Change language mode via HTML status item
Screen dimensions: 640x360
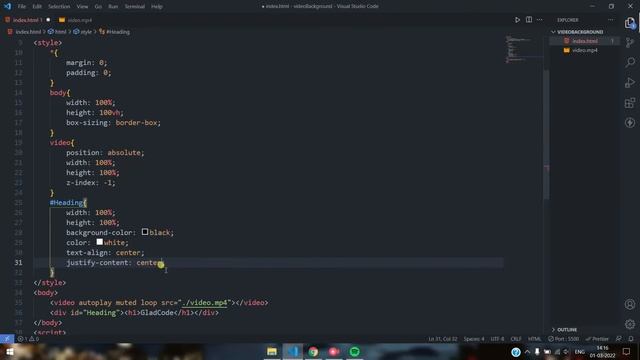[534, 339]
